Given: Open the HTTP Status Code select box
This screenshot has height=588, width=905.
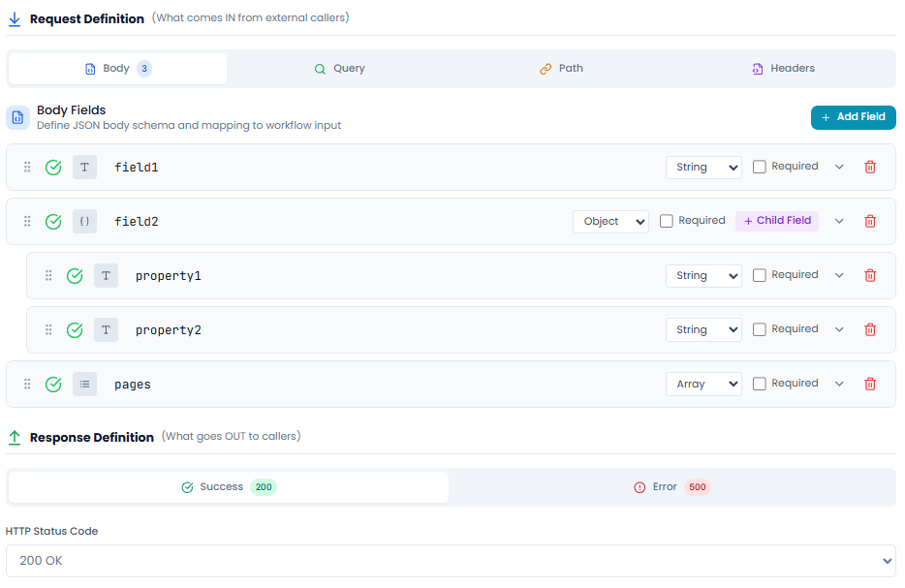Looking at the screenshot, I should [x=451, y=561].
